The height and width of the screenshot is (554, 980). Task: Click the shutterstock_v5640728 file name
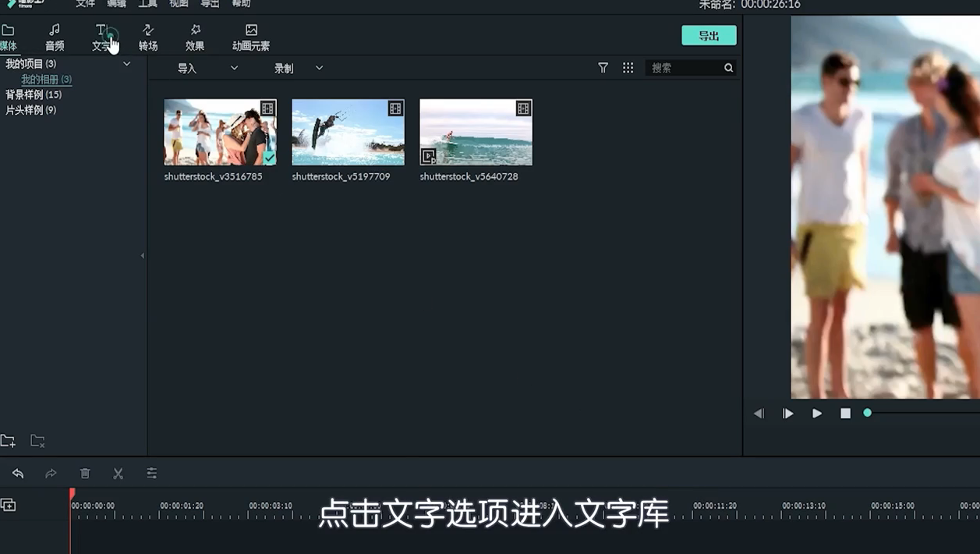pyautogui.click(x=469, y=176)
